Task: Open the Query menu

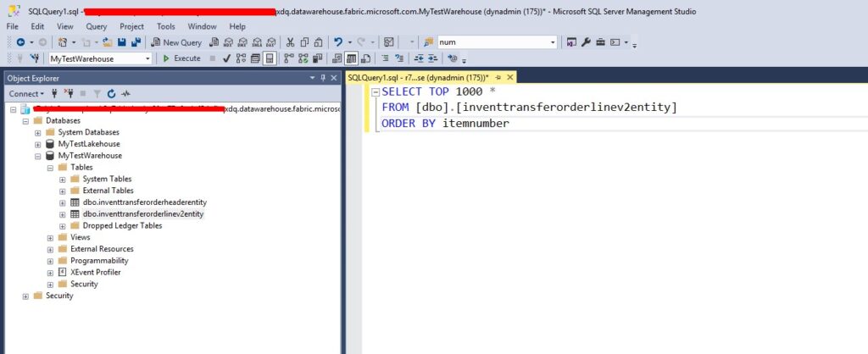Action: [x=97, y=26]
